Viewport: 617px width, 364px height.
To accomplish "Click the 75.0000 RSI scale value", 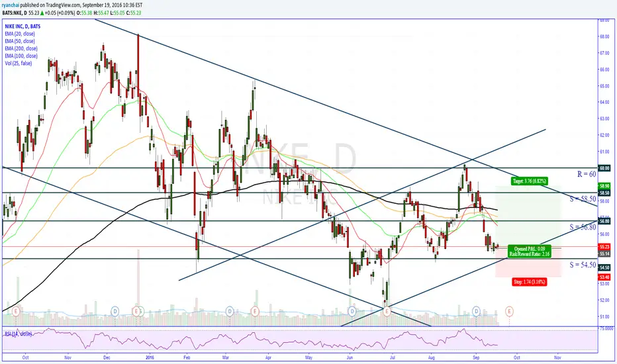I will (x=606, y=328).
